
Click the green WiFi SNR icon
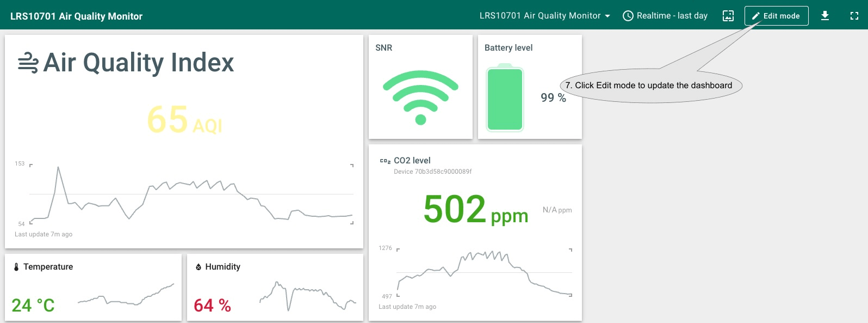(x=420, y=97)
